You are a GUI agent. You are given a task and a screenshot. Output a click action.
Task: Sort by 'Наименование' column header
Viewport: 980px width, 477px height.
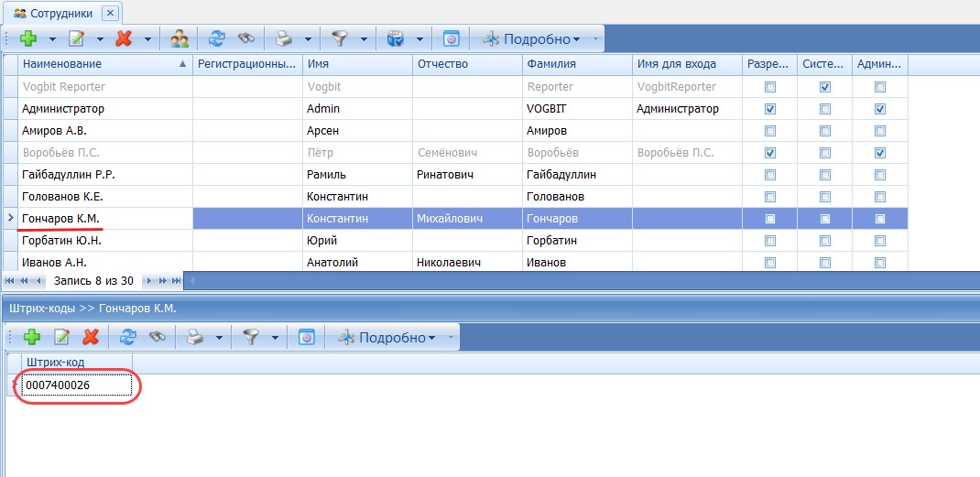[x=105, y=64]
